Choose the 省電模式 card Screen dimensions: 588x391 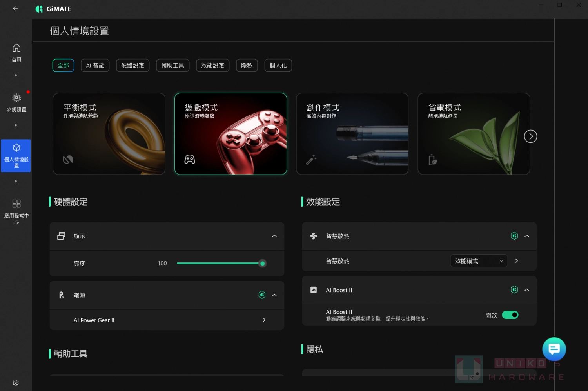coord(474,134)
